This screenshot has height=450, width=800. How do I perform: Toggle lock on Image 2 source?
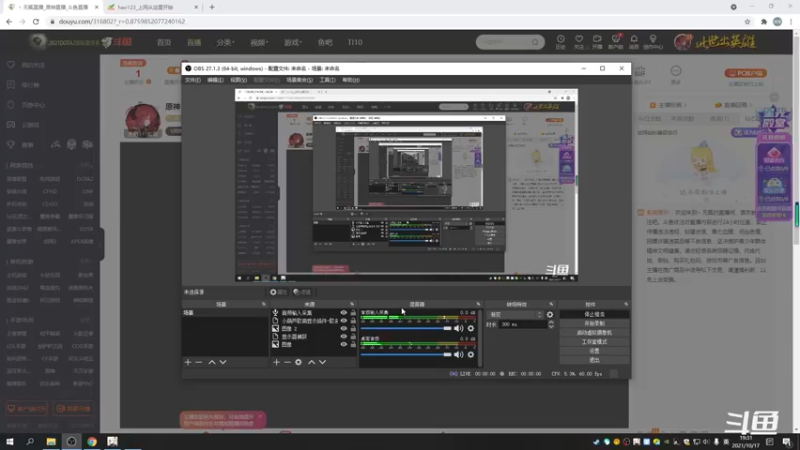(353, 329)
